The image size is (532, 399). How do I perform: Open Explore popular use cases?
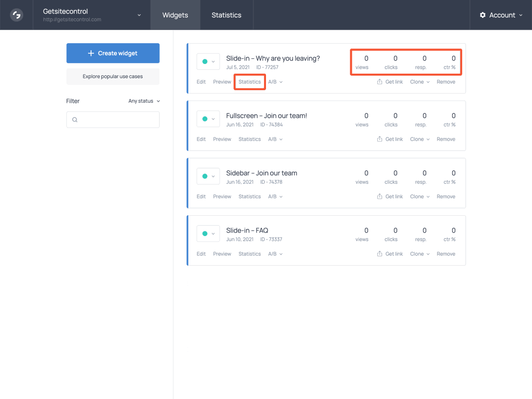[x=112, y=76]
